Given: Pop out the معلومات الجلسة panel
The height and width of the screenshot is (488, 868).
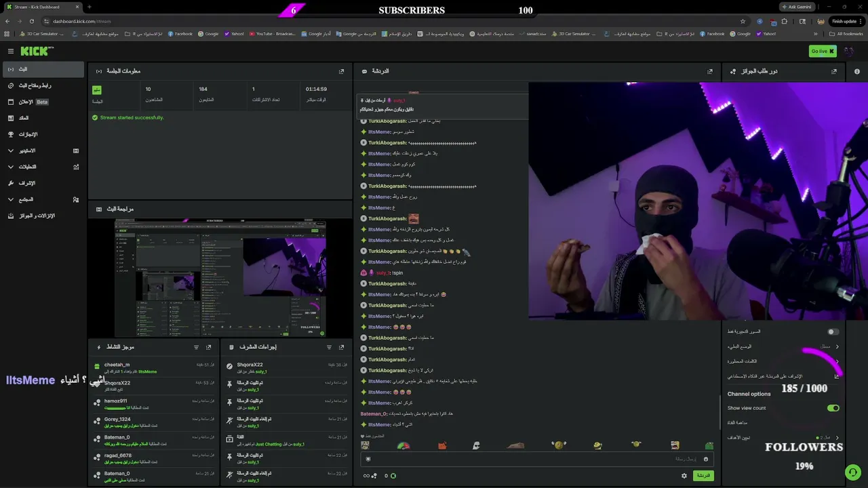Looking at the screenshot, I should 341,71.
